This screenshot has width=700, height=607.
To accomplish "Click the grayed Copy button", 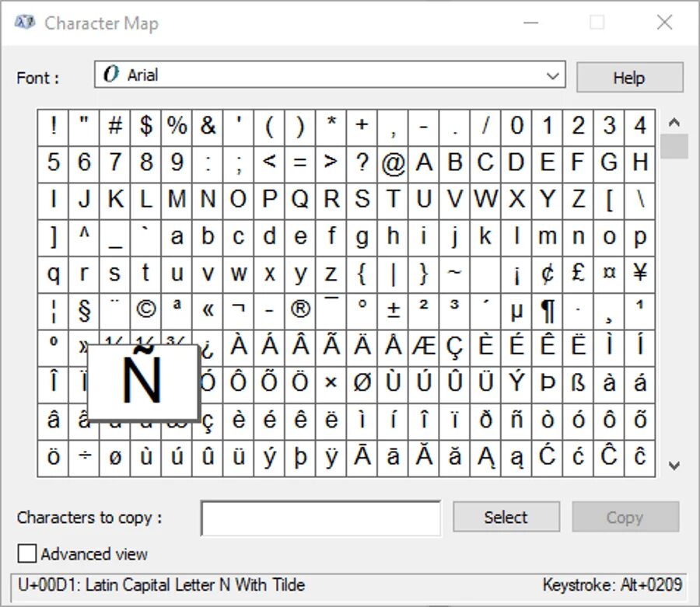I will click(625, 517).
